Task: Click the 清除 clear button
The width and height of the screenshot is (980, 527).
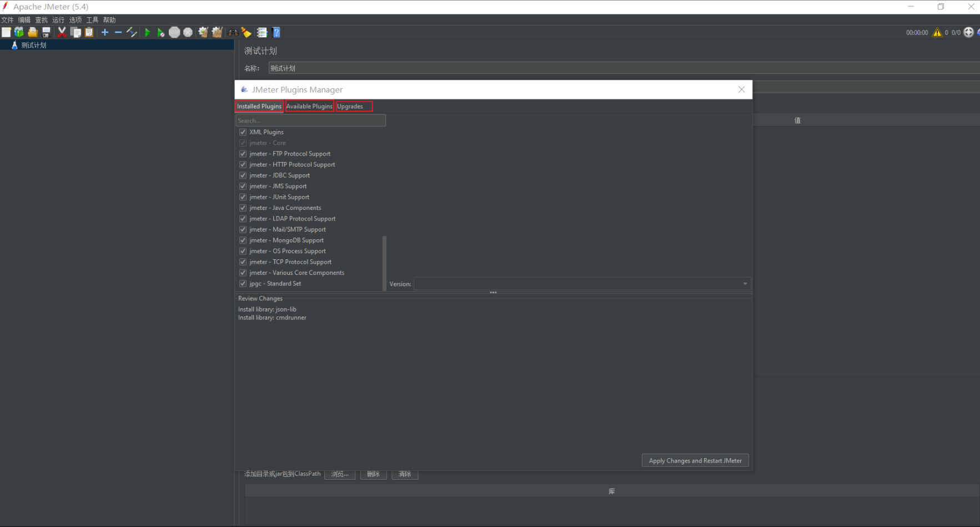Action: 405,474
